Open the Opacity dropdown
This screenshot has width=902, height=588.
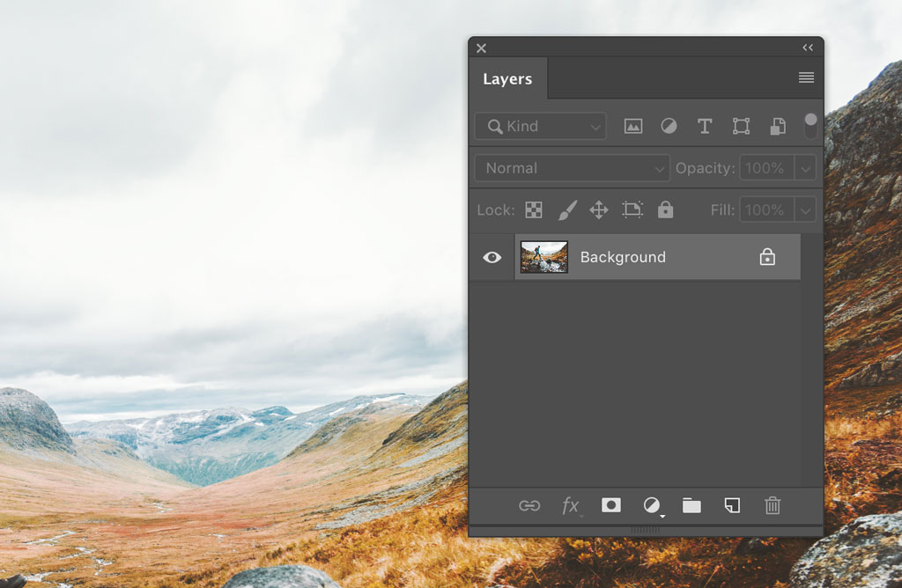click(807, 167)
